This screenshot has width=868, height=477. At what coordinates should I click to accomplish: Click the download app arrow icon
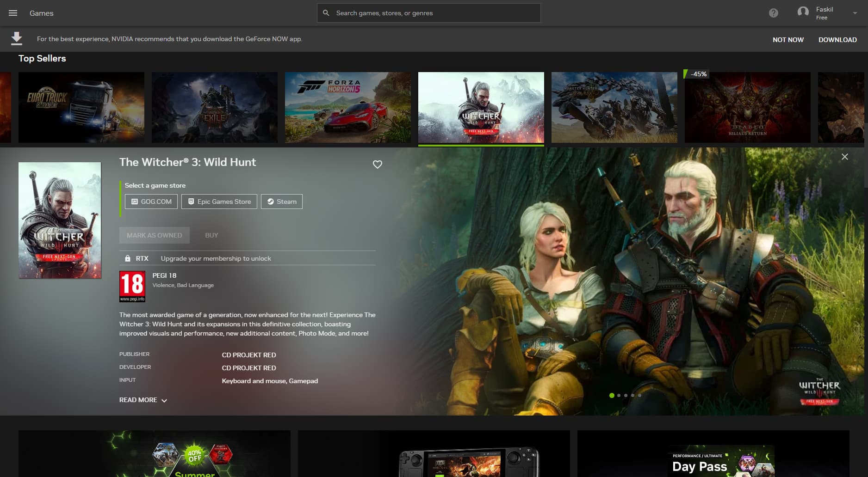(17, 39)
